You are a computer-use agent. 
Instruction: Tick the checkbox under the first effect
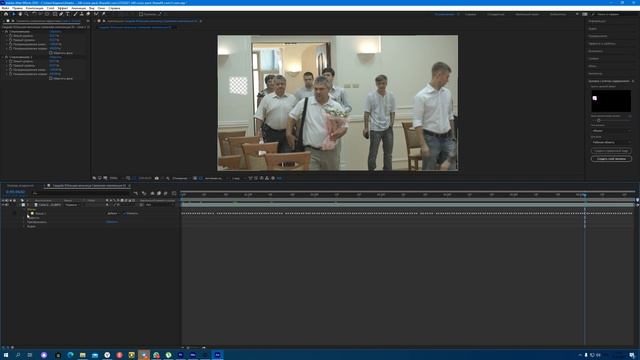[51, 53]
